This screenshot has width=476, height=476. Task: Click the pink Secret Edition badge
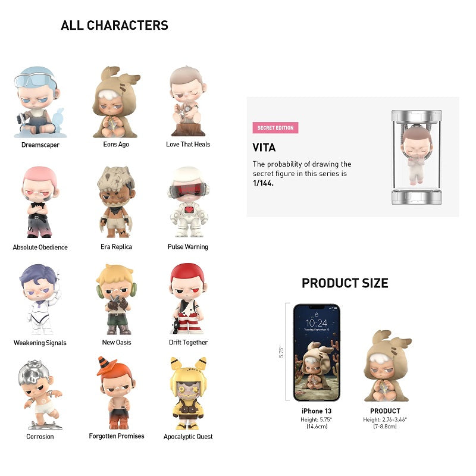click(275, 128)
